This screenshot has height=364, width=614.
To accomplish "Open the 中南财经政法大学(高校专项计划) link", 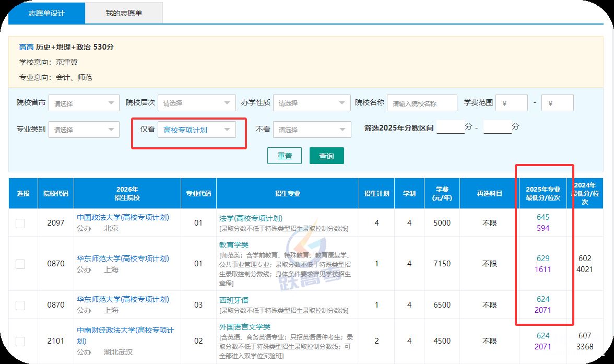I will pyautogui.click(x=125, y=335).
